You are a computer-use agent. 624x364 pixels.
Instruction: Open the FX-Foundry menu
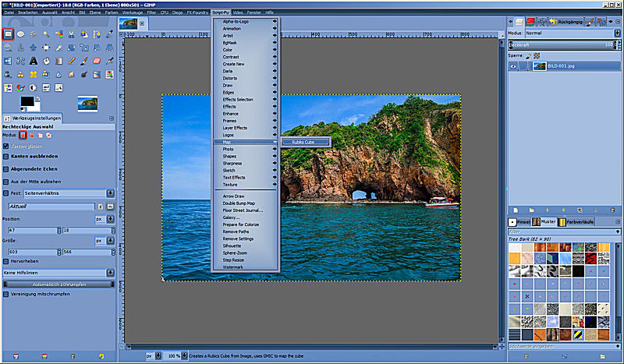pyautogui.click(x=197, y=12)
